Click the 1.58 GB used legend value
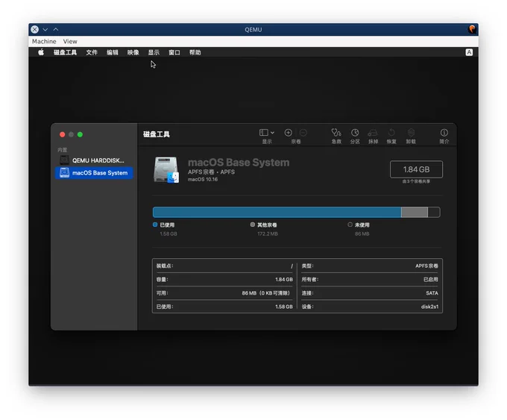This screenshot has width=507, height=420. 169,234
